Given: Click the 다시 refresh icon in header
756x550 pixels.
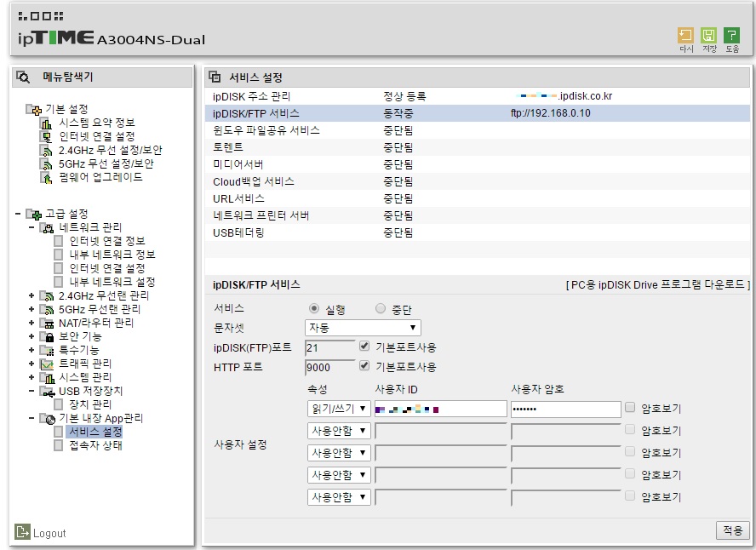Looking at the screenshot, I should [685, 35].
